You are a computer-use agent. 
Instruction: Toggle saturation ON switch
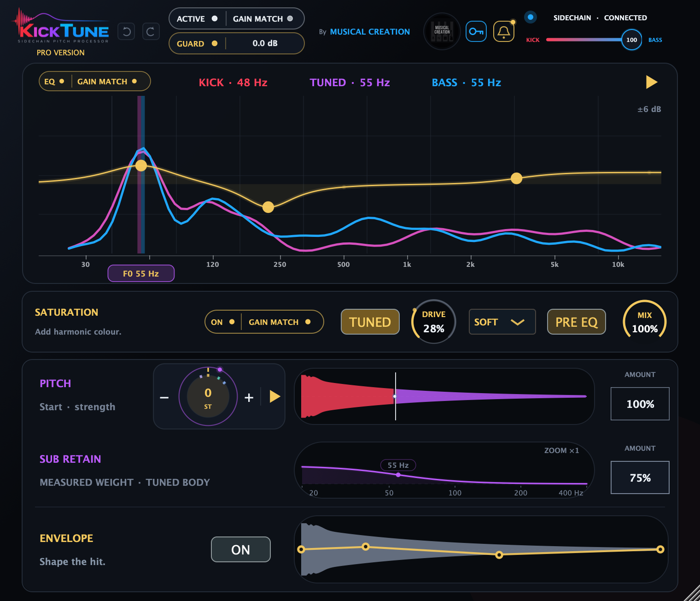click(x=223, y=322)
